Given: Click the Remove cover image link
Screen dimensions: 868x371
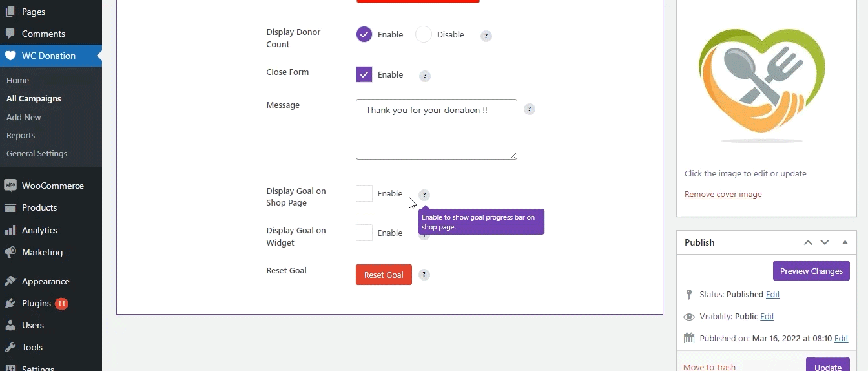Looking at the screenshot, I should pos(723,194).
